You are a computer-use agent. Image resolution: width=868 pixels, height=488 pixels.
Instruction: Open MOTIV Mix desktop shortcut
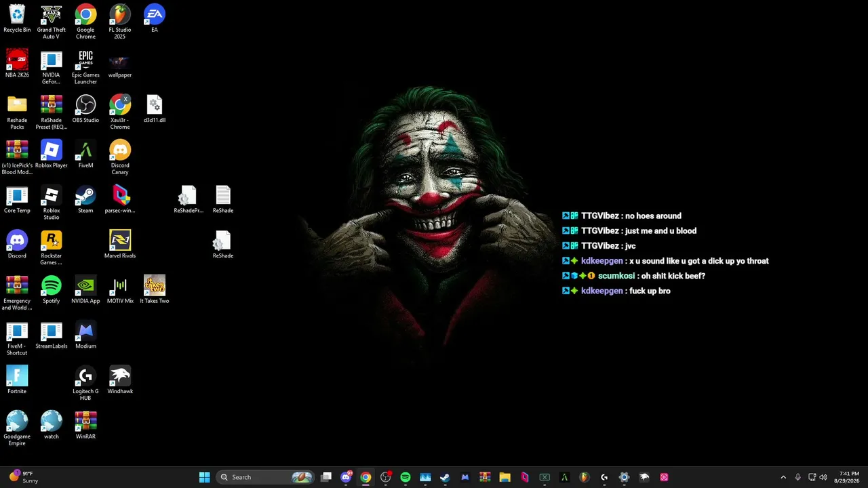point(120,290)
